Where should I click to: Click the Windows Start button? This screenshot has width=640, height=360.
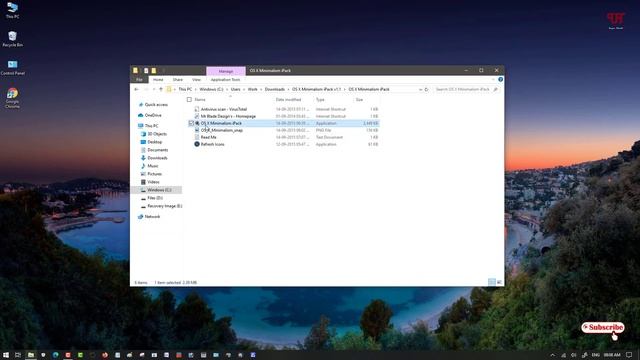tap(6, 355)
